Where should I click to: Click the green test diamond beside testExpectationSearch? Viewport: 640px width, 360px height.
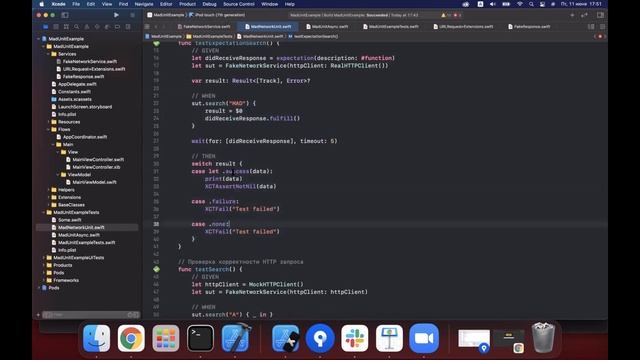coord(156,43)
